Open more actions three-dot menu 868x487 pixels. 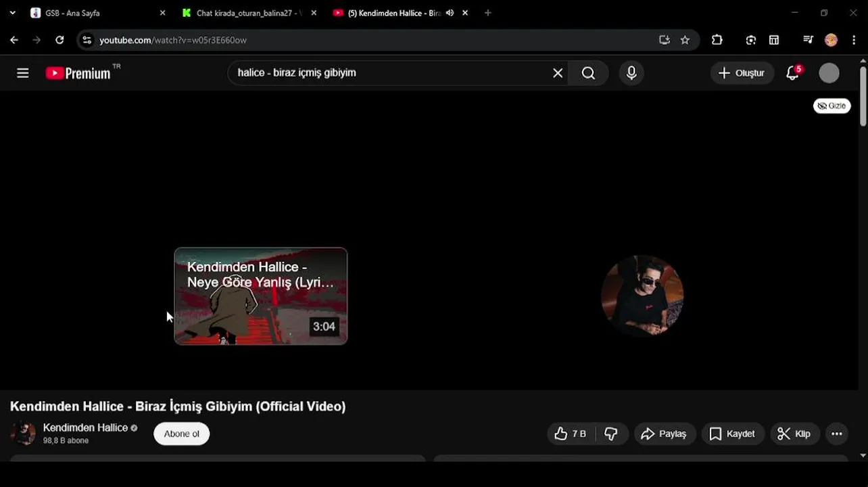click(837, 434)
